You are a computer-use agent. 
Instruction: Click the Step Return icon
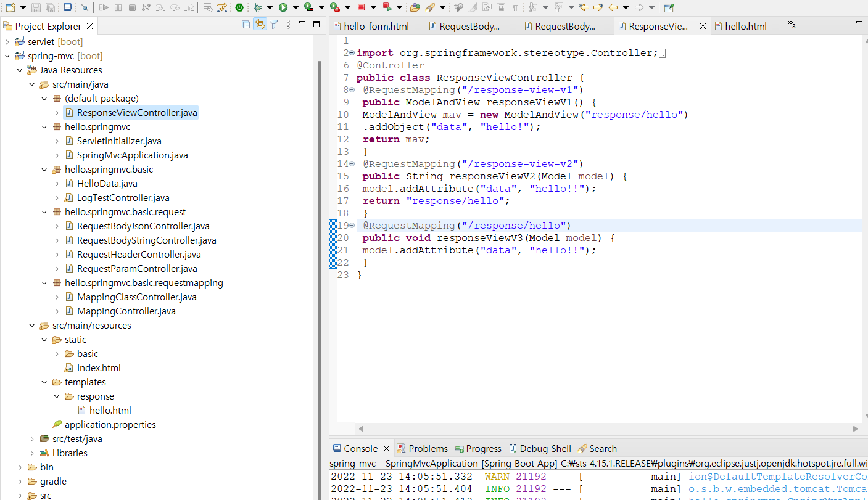click(x=188, y=7)
